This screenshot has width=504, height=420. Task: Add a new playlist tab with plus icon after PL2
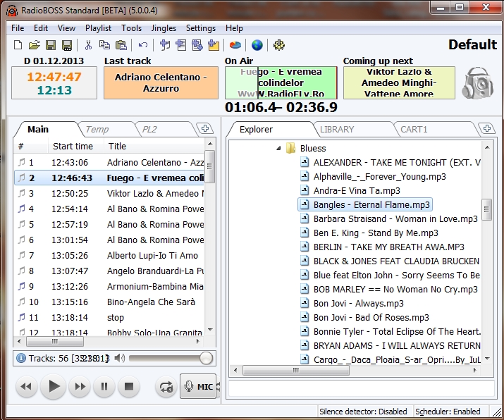[204, 128]
